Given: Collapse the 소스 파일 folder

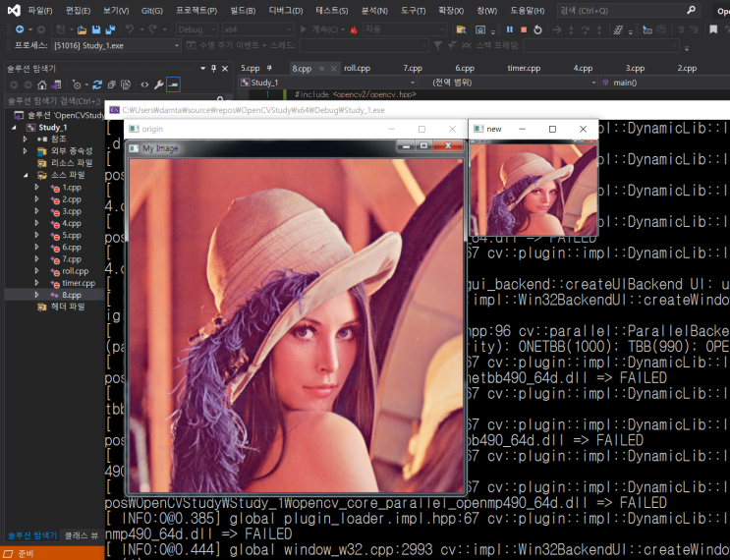Looking at the screenshot, I should coord(26,175).
